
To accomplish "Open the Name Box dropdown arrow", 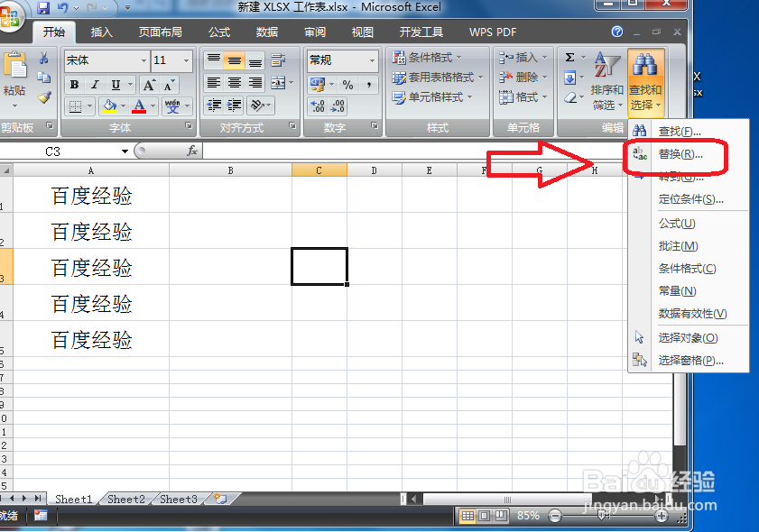I will pos(125,151).
